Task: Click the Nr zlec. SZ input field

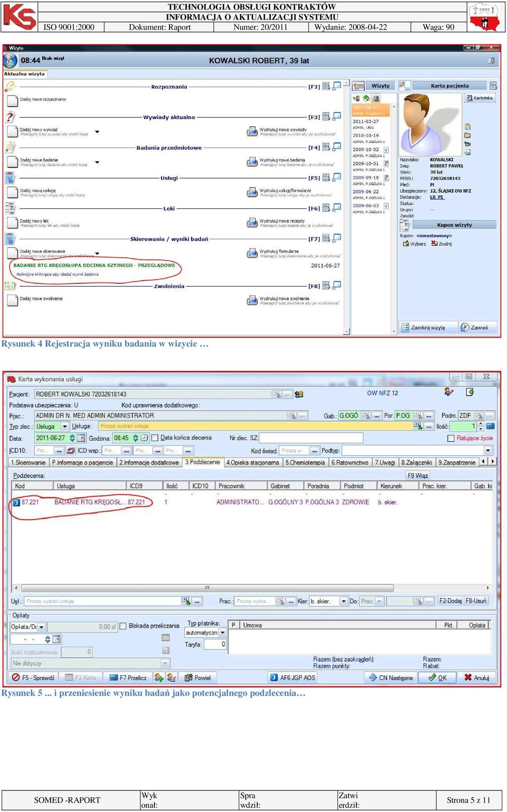Action: pyautogui.click(x=311, y=438)
